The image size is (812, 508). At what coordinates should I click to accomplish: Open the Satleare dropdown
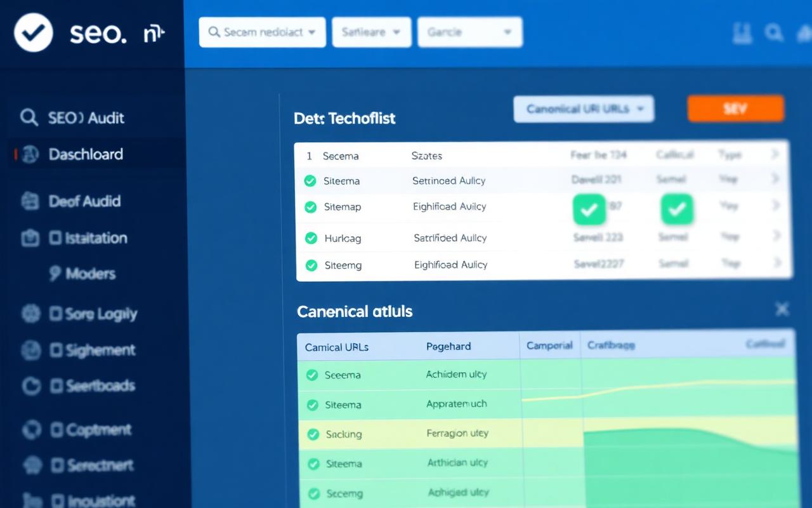[x=372, y=32]
